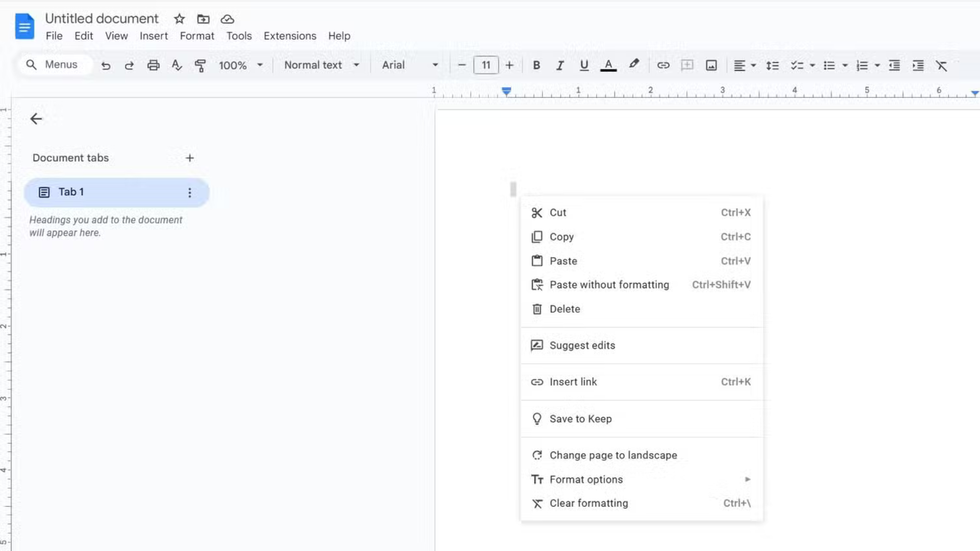
Task: Choose Paste without formatting from context menu
Action: point(609,285)
